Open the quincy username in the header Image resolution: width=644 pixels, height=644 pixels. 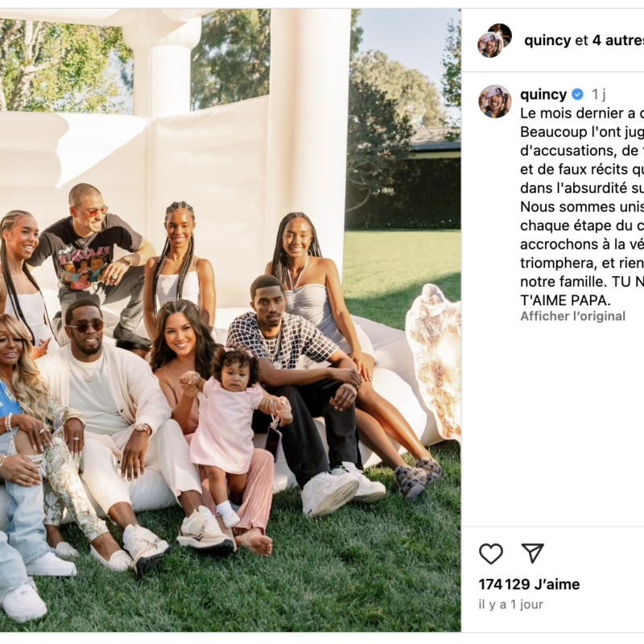[547, 40]
